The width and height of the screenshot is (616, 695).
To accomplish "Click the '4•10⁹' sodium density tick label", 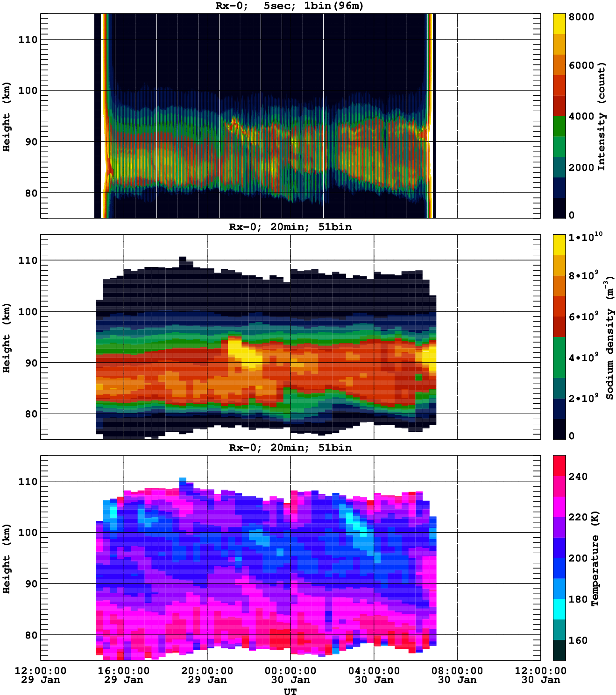I will click(583, 358).
